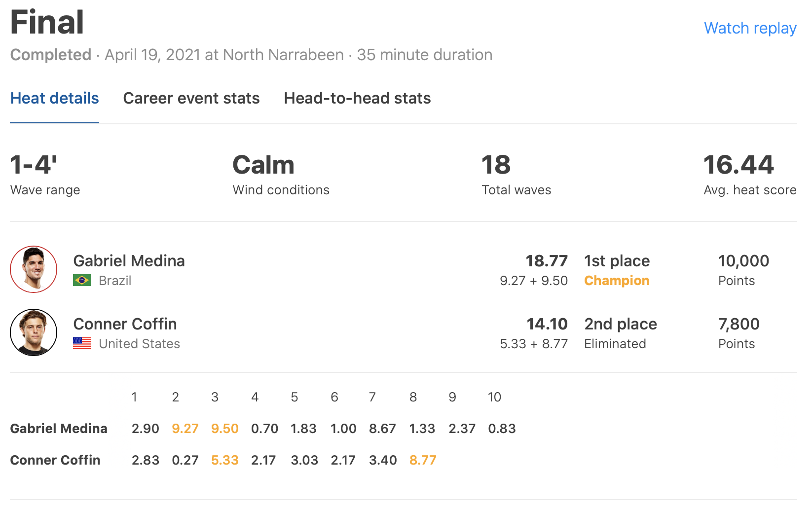The height and width of the screenshot is (507, 812).
Task: Click Coffin's 14.10 heat total
Action: tap(547, 324)
